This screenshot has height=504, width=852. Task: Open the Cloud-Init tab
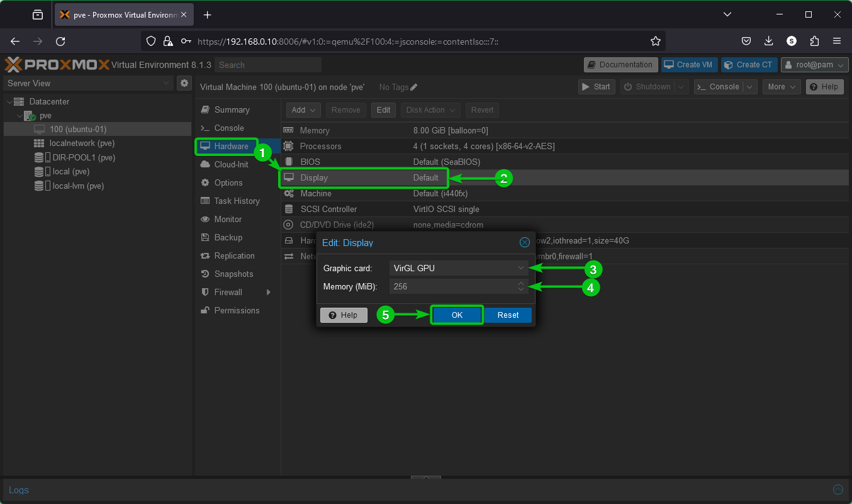(x=238, y=164)
